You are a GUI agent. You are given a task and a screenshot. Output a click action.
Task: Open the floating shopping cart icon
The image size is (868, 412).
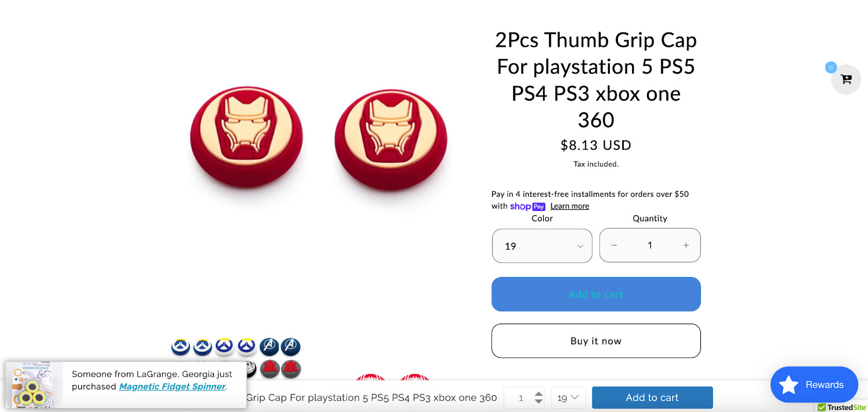pyautogui.click(x=846, y=79)
